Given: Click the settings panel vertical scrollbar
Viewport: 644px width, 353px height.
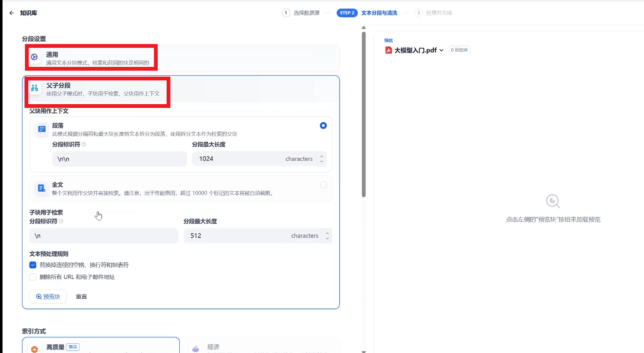Looking at the screenshot, I should click(364, 114).
